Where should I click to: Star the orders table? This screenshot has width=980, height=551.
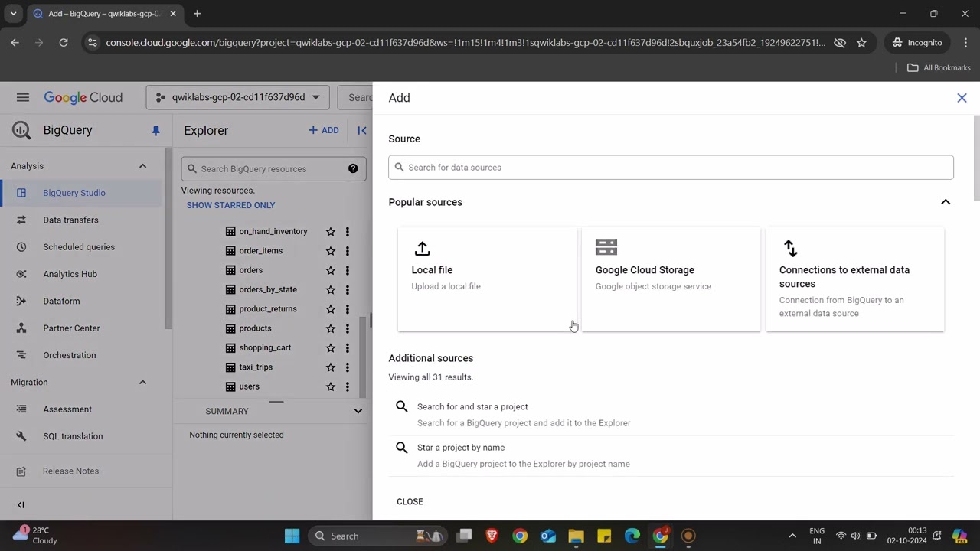[331, 270]
